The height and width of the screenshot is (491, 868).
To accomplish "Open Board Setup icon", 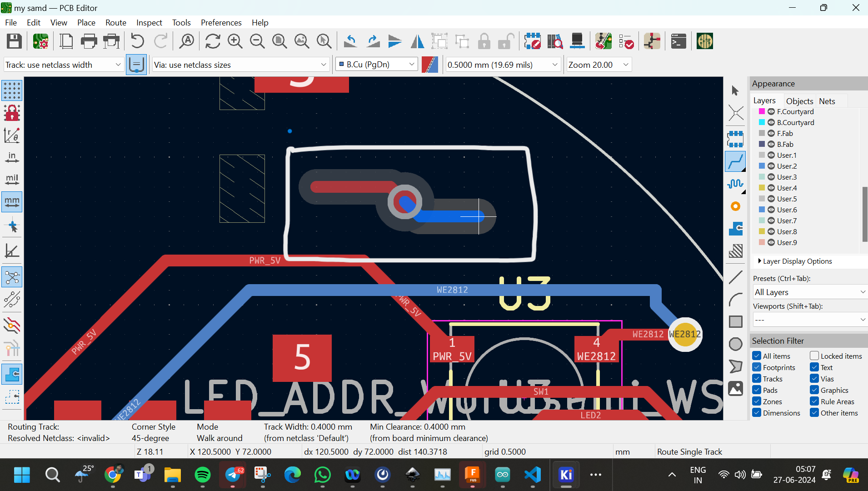I will tap(40, 41).
